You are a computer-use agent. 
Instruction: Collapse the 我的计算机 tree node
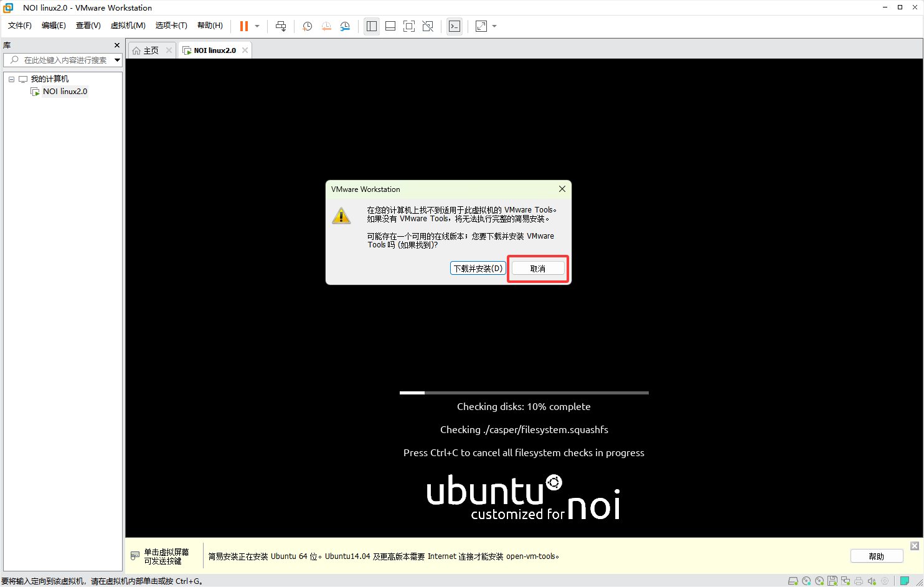click(x=11, y=79)
